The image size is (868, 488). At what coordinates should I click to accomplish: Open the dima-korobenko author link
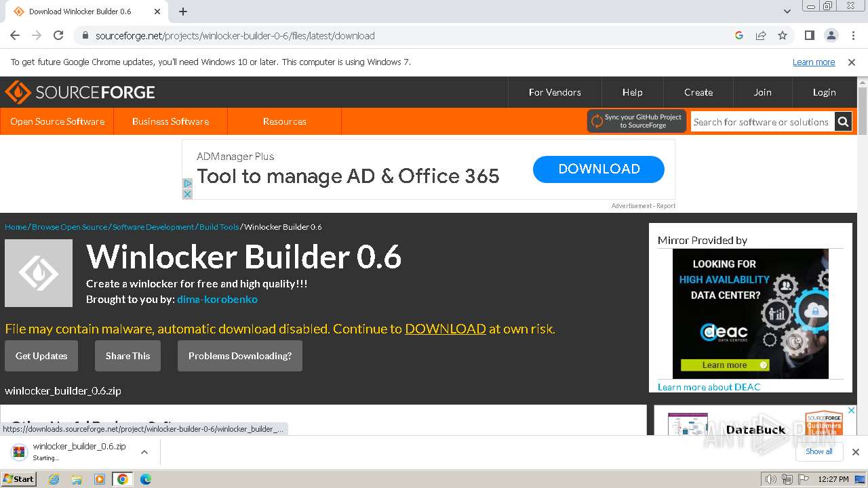click(217, 299)
